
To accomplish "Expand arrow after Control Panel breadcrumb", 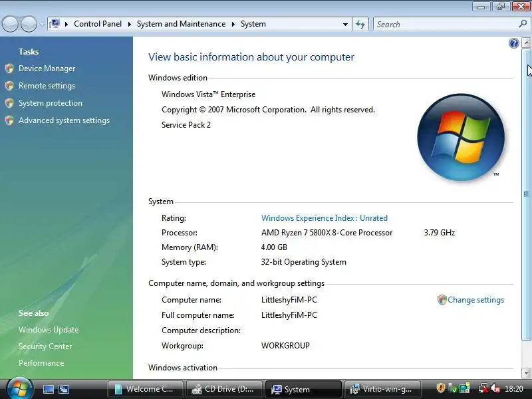I will pyautogui.click(x=129, y=24).
